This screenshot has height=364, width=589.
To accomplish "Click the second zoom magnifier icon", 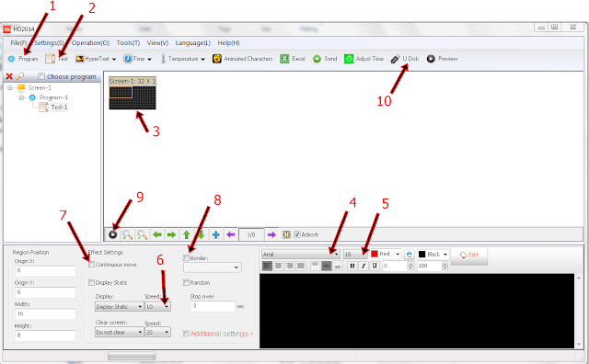I will click(x=142, y=235).
